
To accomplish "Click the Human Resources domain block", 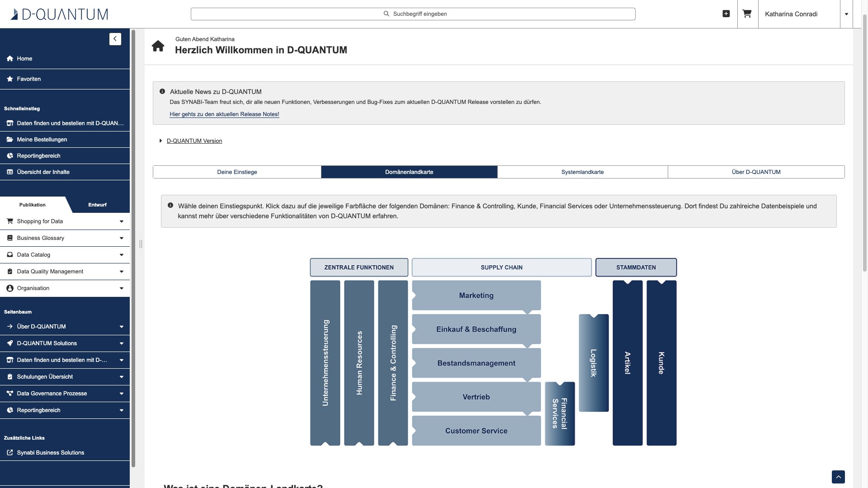I will (359, 363).
